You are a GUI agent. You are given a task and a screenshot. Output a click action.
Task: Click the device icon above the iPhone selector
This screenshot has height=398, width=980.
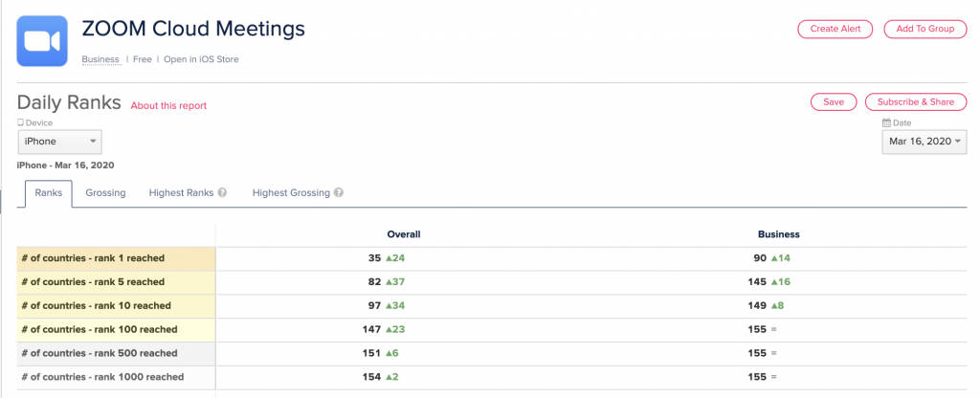pos(20,123)
